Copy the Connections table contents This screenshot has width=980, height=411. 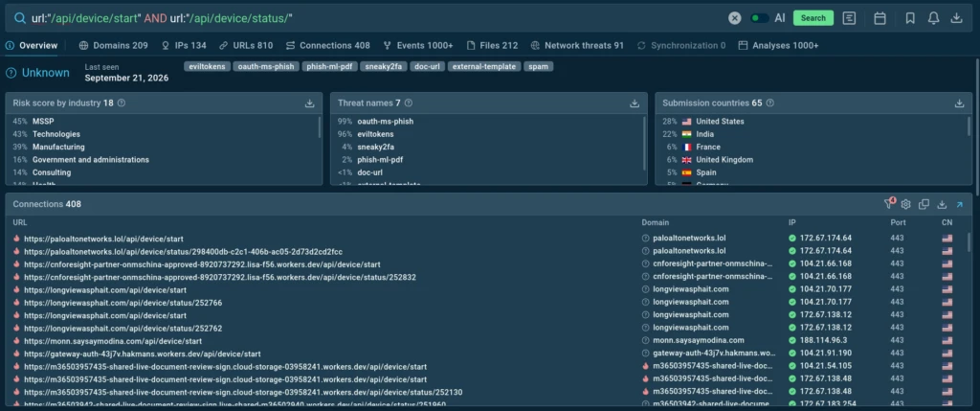point(924,205)
